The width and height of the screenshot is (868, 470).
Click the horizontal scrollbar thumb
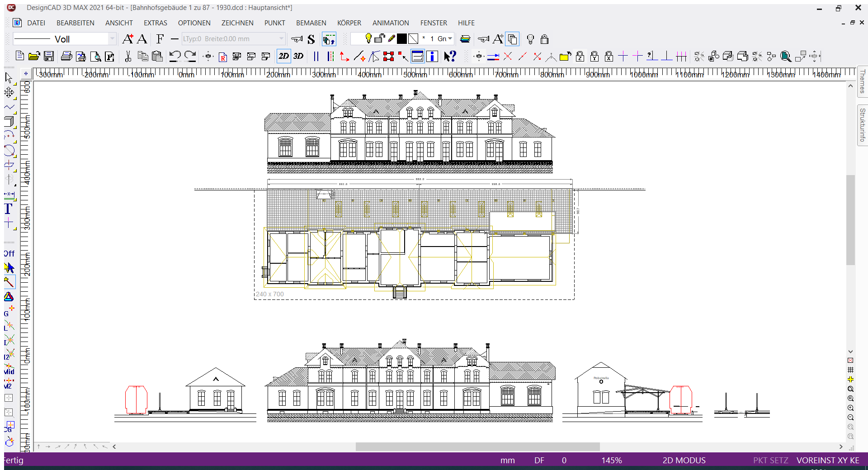[x=477, y=446]
